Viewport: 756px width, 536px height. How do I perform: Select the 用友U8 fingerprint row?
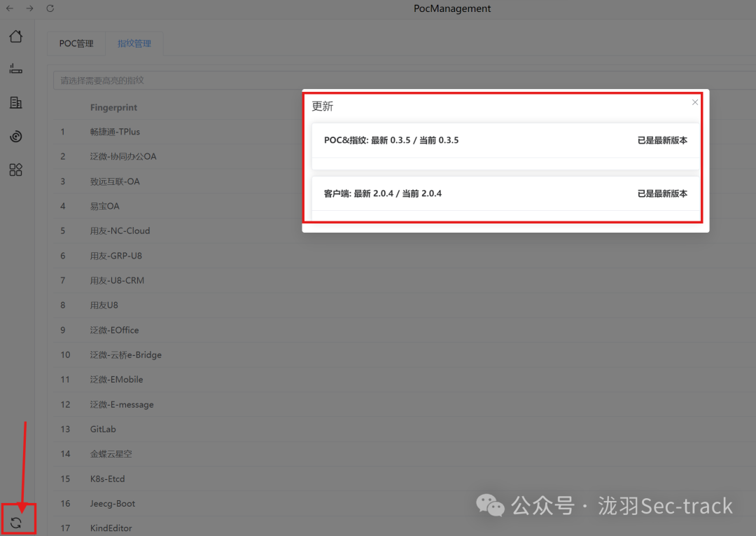click(404, 305)
